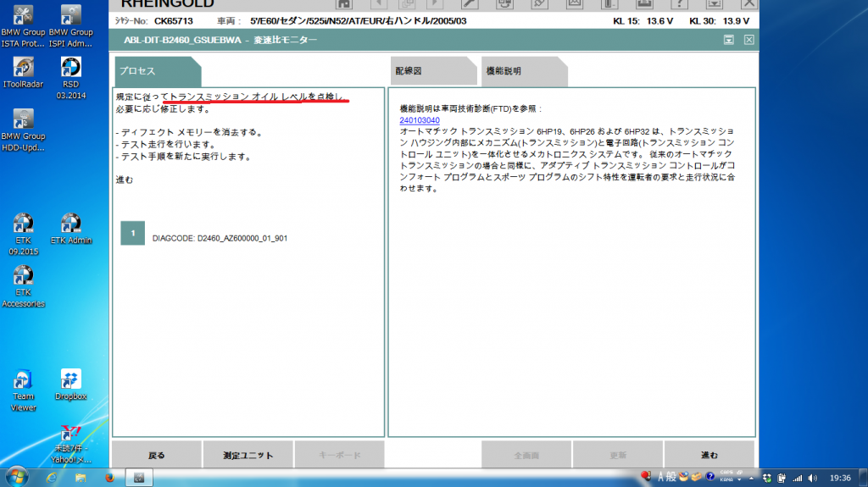Click the greyed キーボード button
Viewport: 868px width, 487px height.
click(x=339, y=455)
